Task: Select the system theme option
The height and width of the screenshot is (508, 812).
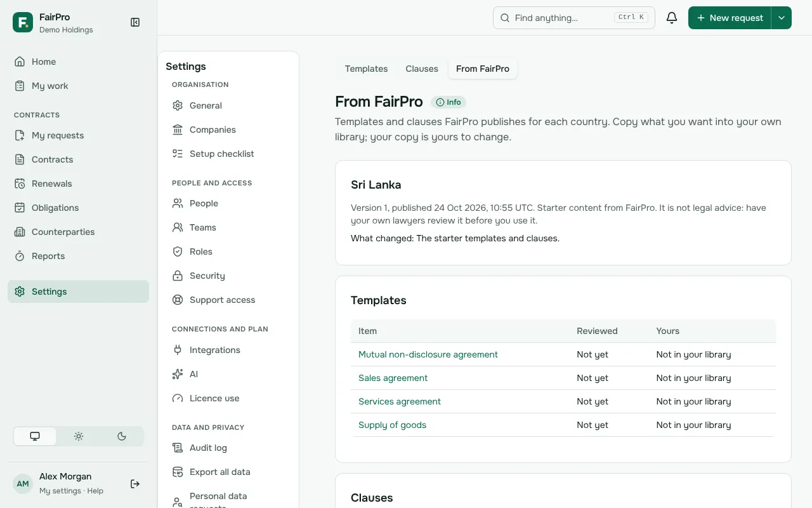Action: pyautogui.click(x=35, y=436)
